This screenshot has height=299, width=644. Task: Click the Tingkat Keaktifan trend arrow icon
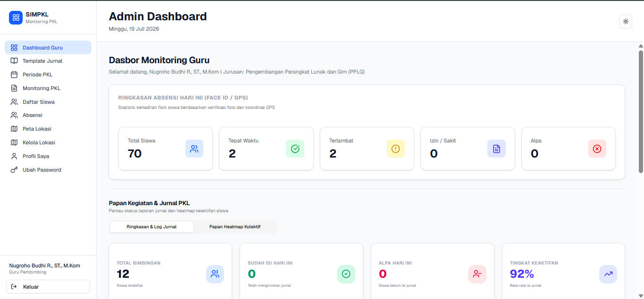(x=608, y=274)
